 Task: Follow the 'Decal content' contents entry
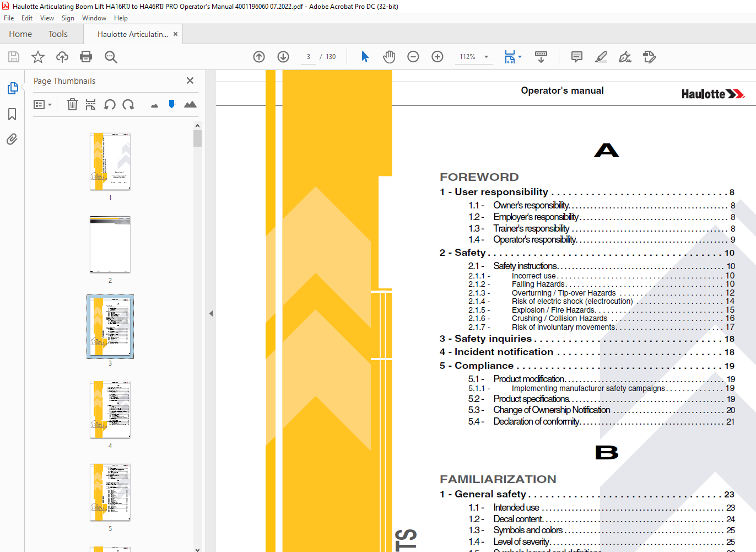click(602, 519)
